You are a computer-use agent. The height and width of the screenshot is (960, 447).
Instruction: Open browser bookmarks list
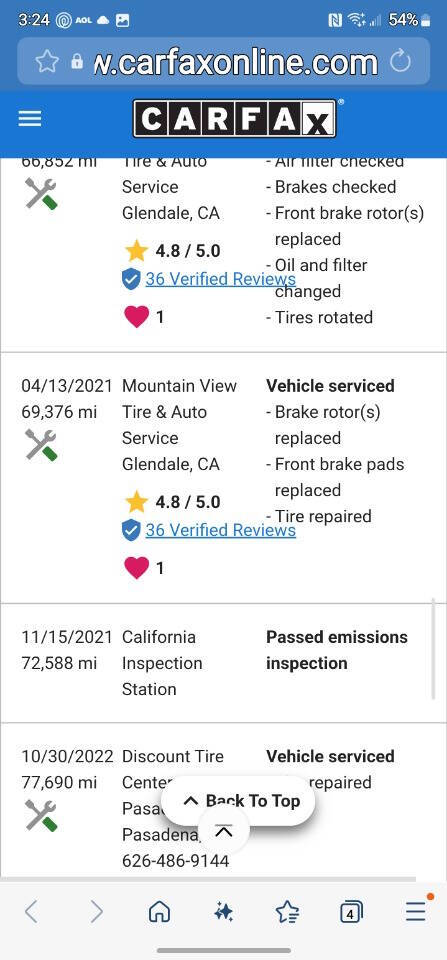pyautogui.click(x=287, y=913)
